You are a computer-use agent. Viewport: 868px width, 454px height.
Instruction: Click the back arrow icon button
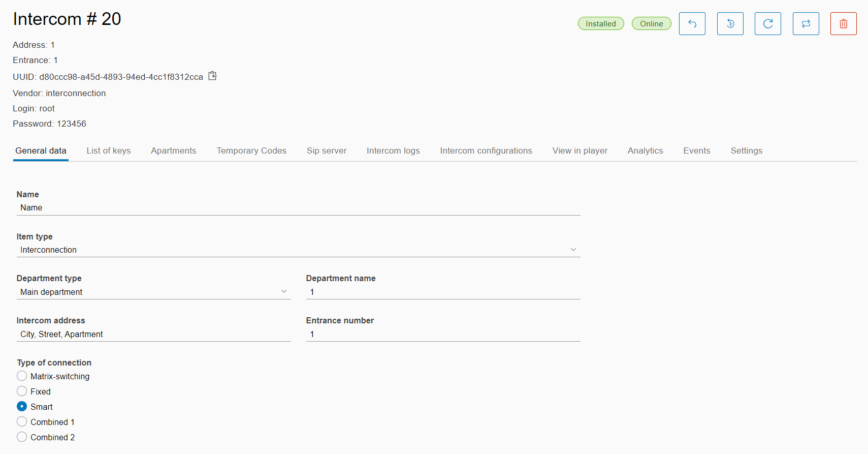692,24
